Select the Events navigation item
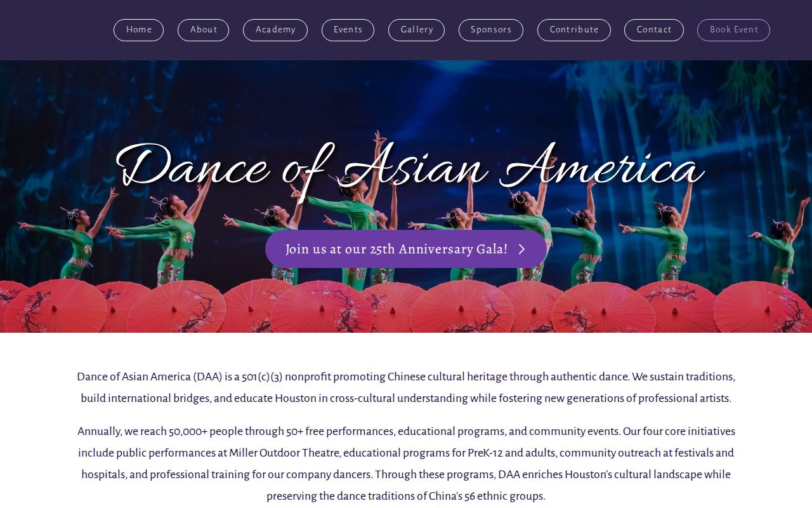The width and height of the screenshot is (812, 508). [348, 30]
